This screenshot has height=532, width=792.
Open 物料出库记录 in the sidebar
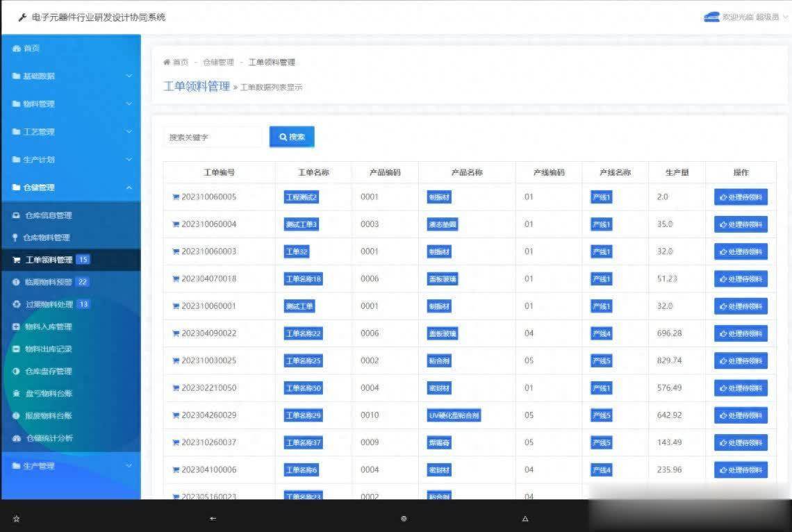(48, 349)
